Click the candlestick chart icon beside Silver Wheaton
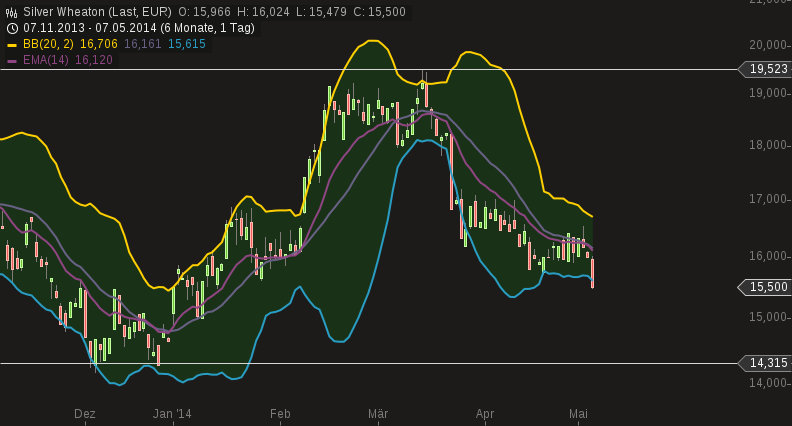Viewport: 792px width, 426px height. [x=12, y=12]
